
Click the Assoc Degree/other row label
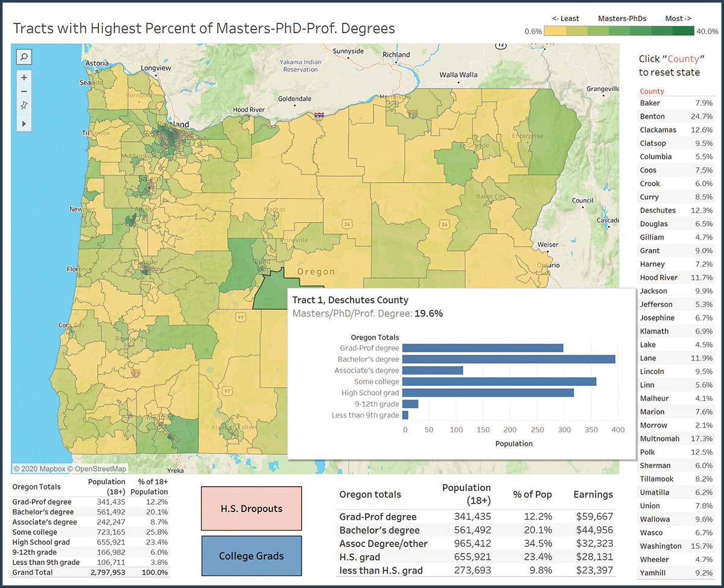click(x=384, y=543)
